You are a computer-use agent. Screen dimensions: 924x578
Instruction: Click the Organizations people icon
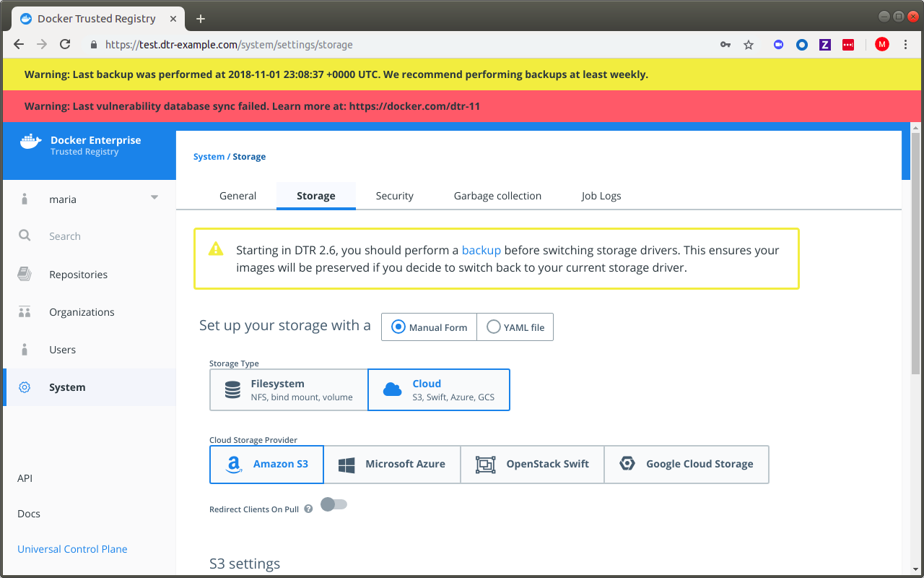pyautogui.click(x=25, y=312)
